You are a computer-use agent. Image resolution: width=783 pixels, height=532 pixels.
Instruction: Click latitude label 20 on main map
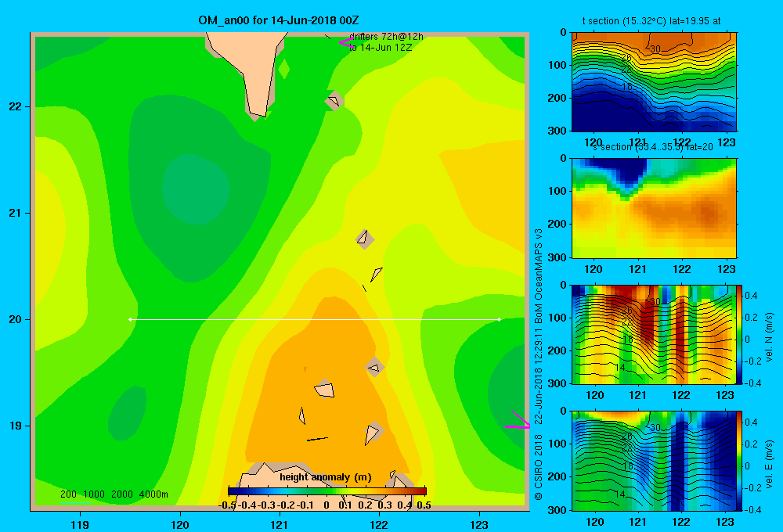coord(15,319)
